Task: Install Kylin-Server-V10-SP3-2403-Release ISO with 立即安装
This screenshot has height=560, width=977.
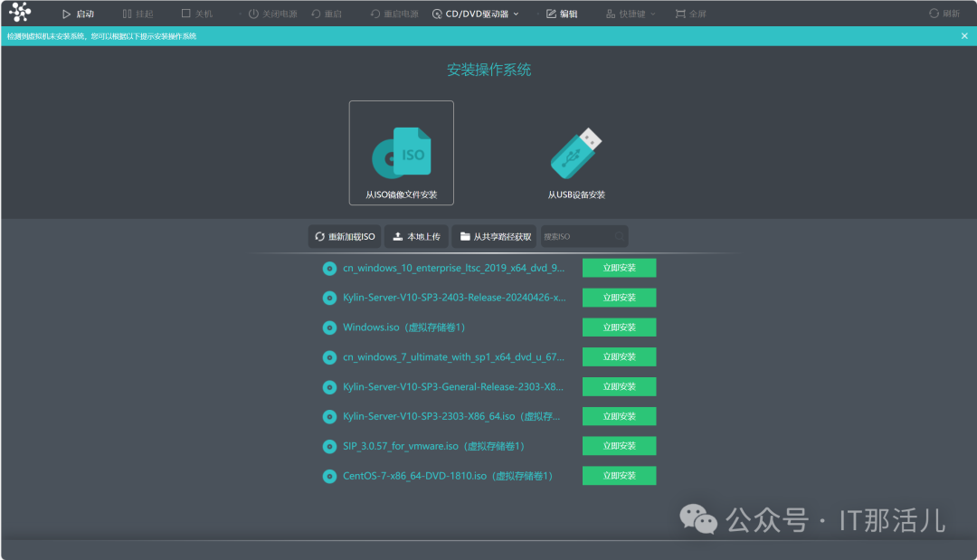Action: tap(620, 298)
